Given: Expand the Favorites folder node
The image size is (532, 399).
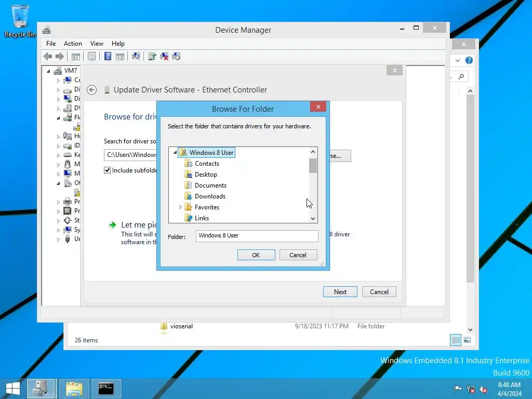Looking at the screenshot, I should click(180, 207).
